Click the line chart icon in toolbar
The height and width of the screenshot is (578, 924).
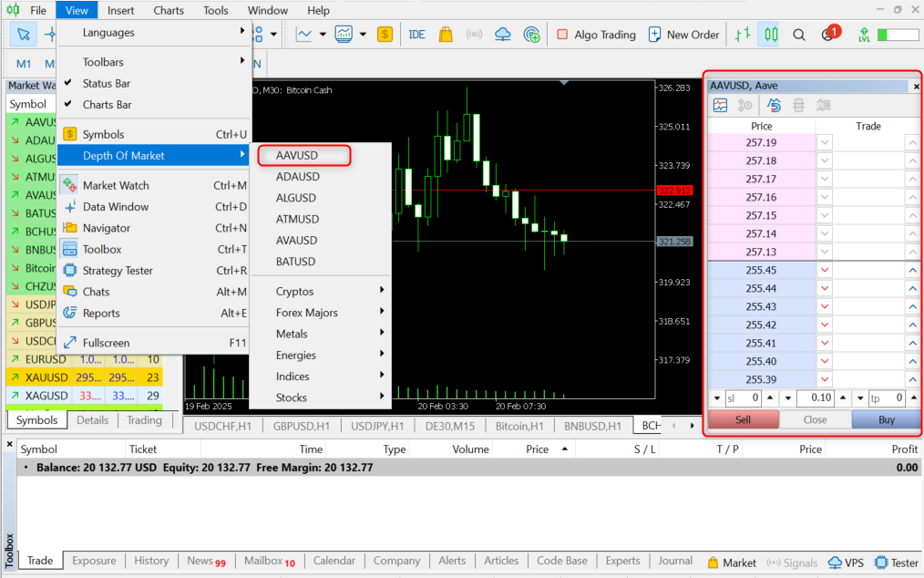(x=303, y=35)
